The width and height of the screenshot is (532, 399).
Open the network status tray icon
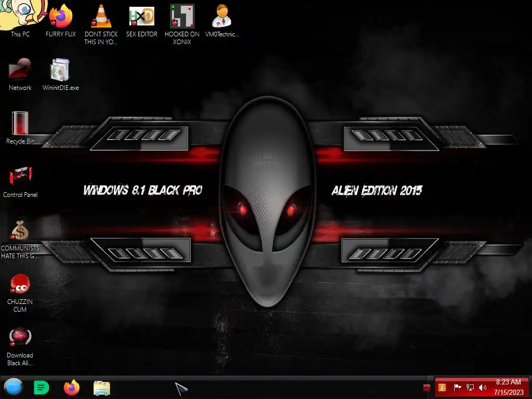tap(470, 387)
